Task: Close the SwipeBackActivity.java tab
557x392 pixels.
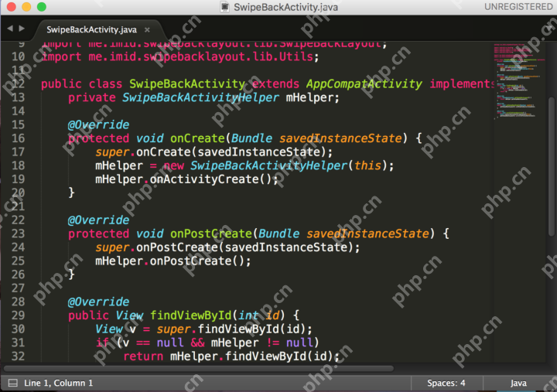Action: (147, 29)
